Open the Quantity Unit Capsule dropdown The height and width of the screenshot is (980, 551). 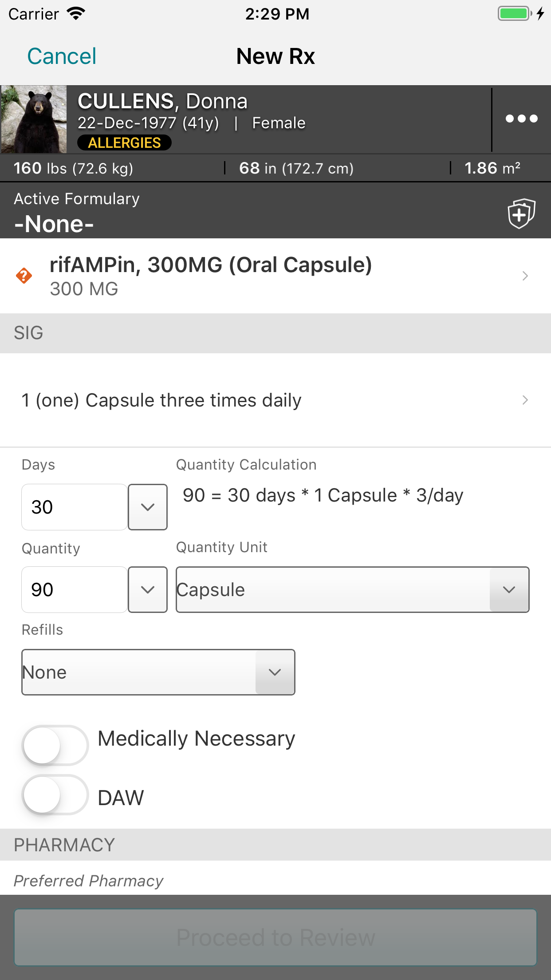click(352, 589)
